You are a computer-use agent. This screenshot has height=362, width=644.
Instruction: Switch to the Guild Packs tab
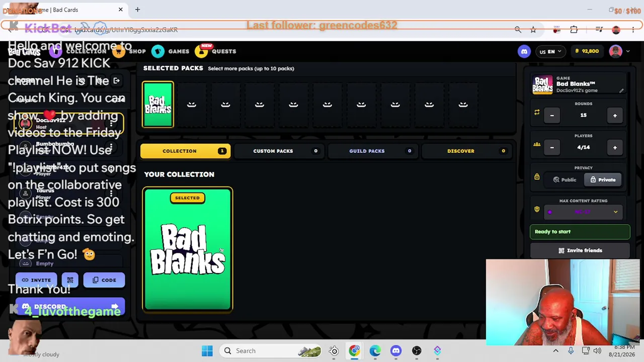click(x=373, y=151)
